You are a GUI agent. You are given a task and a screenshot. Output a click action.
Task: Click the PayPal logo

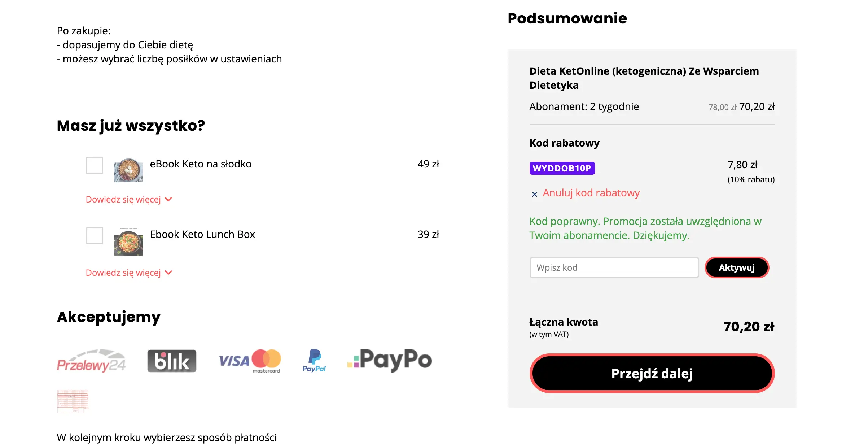(314, 361)
